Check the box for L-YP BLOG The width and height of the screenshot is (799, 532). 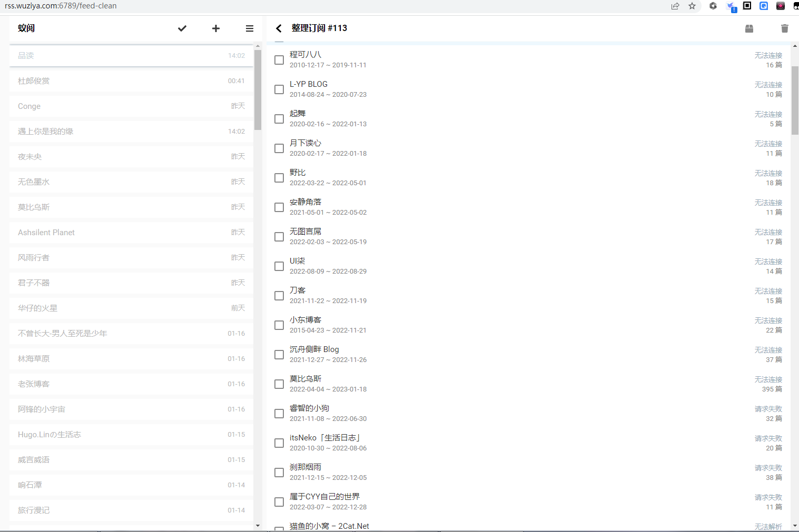tap(279, 89)
